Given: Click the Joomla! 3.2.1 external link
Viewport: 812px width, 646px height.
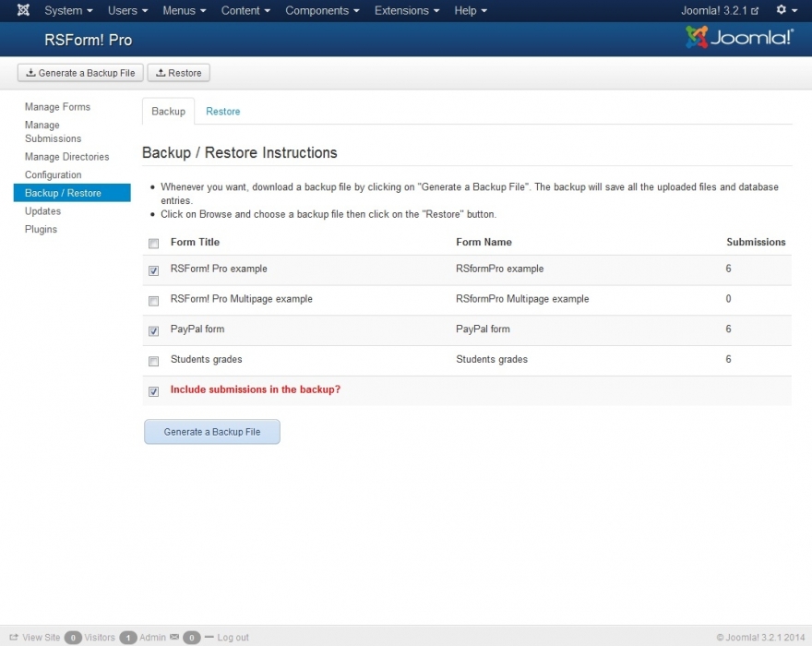Looking at the screenshot, I should (x=720, y=10).
